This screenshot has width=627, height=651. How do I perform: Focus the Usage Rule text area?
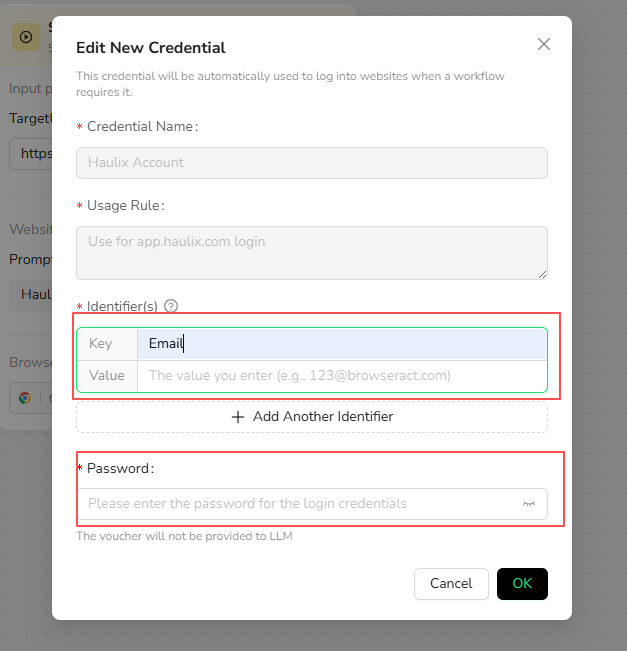(311, 252)
